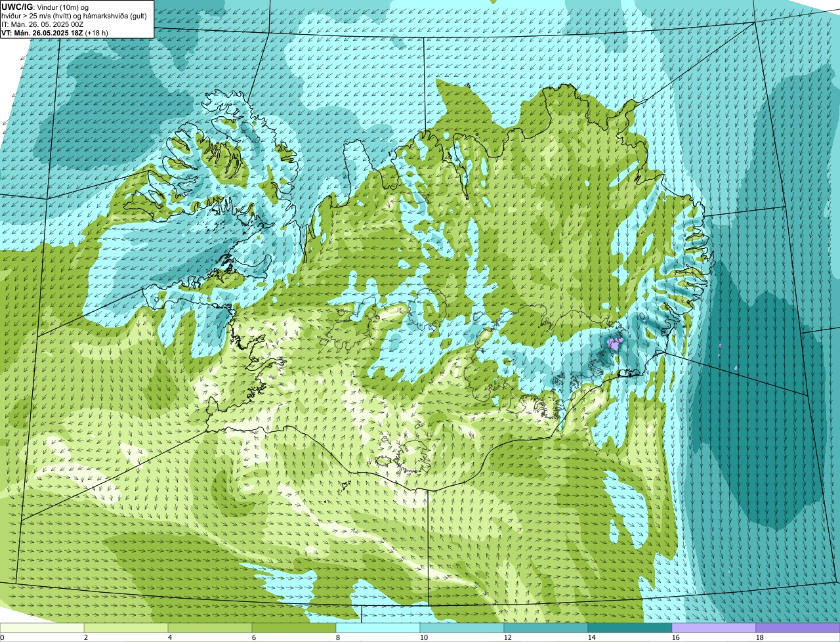
Task: Click the purple high-wind patch on the map
Action: coord(614,343)
